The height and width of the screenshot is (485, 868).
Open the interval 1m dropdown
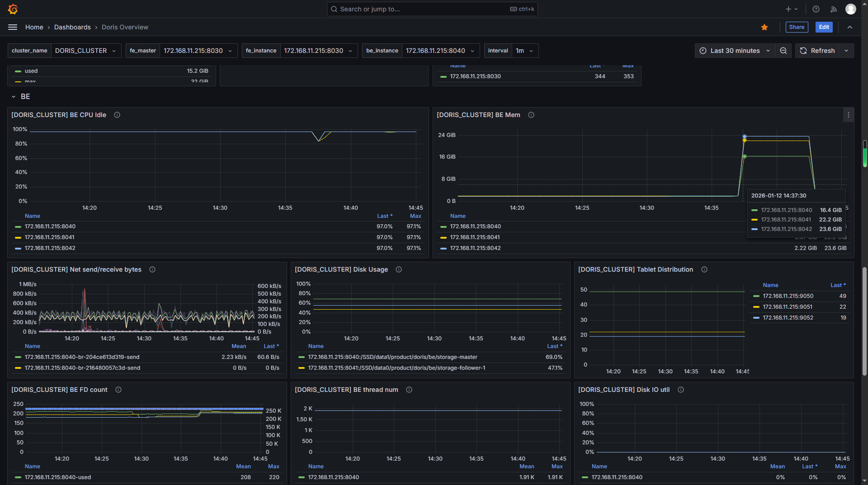(524, 51)
